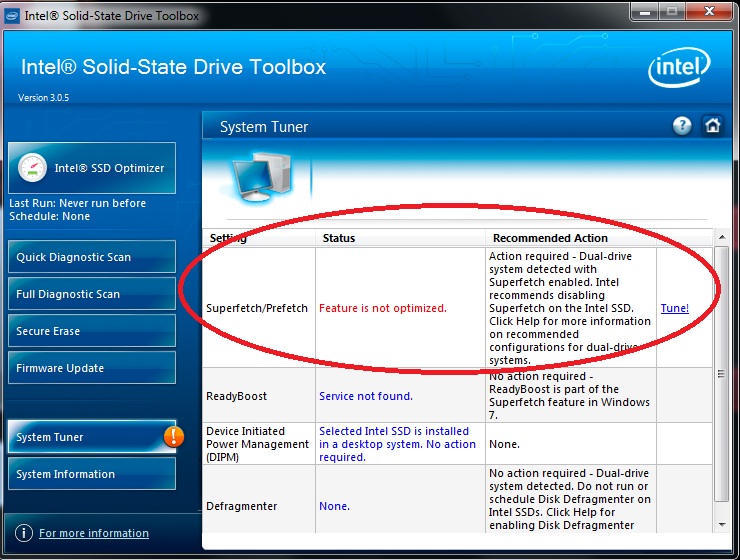Open Firmware Update

pos(92,368)
